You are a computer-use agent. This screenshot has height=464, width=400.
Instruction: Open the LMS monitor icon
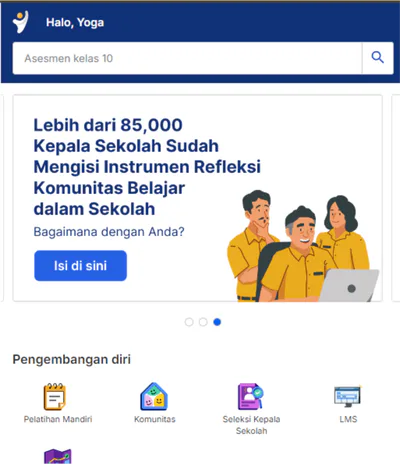click(x=348, y=396)
